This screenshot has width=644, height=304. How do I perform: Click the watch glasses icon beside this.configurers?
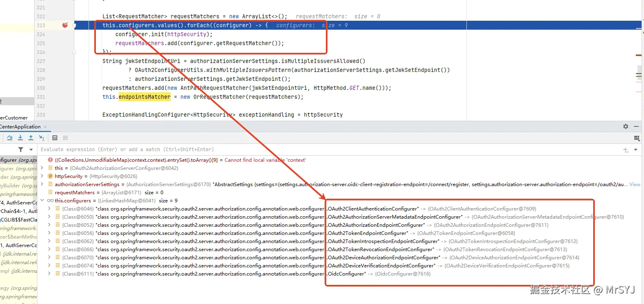[x=50, y=200]
